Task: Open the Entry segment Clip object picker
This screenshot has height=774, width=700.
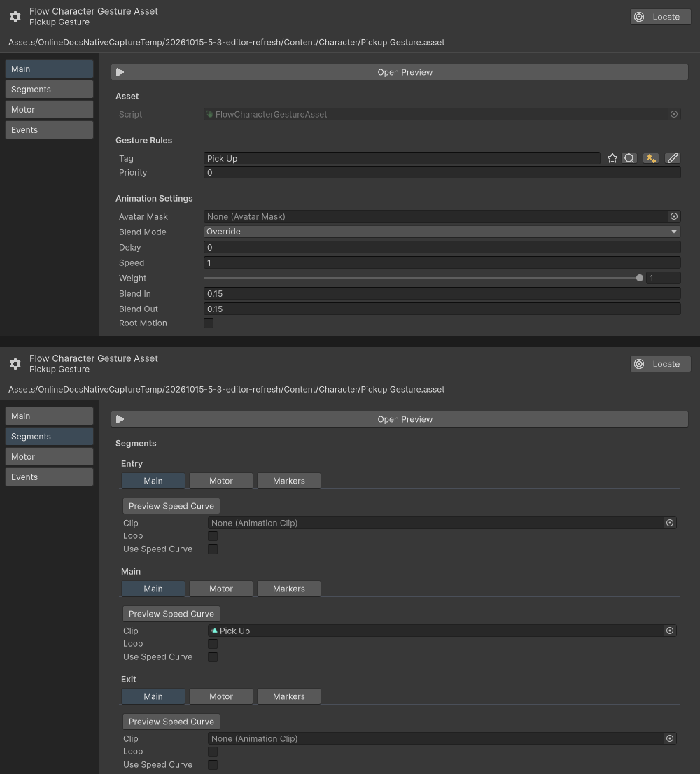Action: [670, 523]
